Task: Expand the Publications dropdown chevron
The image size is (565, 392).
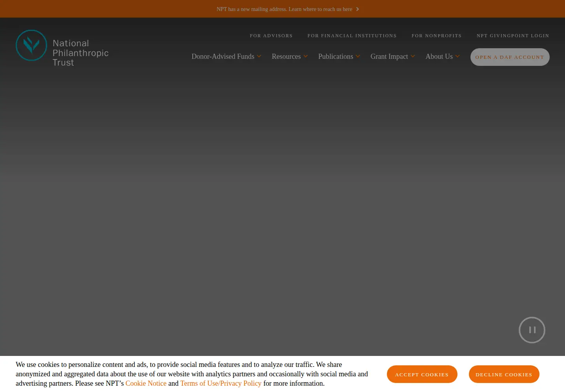Action: (x=358, y=56)
